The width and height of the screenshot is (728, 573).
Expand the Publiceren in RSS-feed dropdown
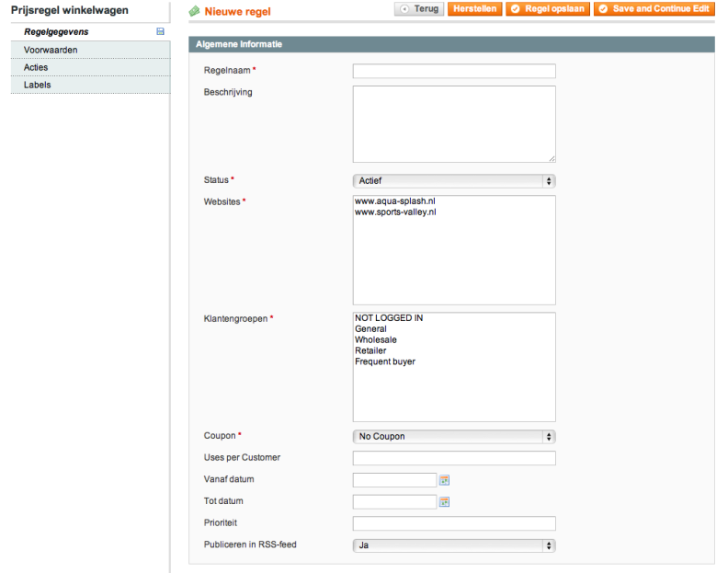(454, 545)
